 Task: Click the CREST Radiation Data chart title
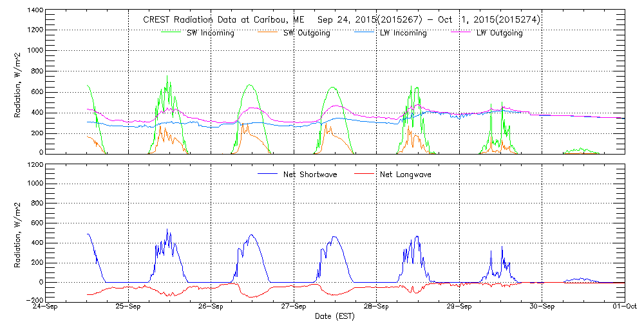coord(341,19)
